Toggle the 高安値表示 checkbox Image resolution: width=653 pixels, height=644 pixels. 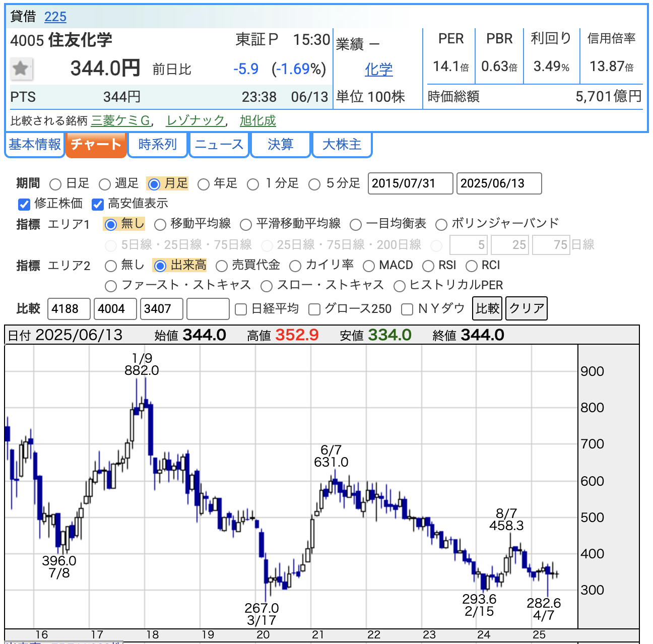click(x=98, y=204)
